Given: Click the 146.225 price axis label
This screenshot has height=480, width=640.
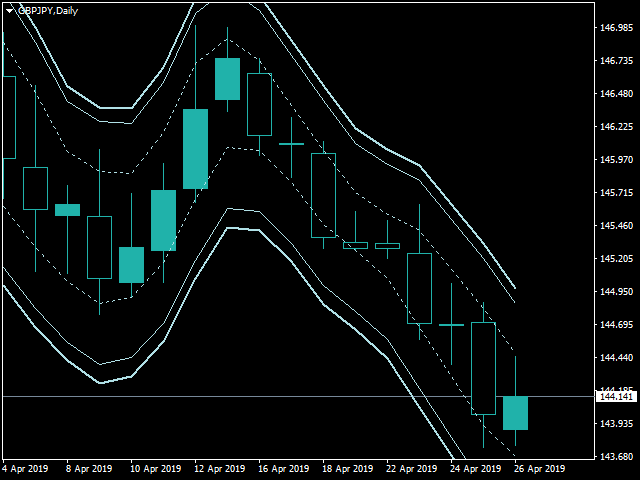Looking at the screenshot, I should (x=616, y=127).
